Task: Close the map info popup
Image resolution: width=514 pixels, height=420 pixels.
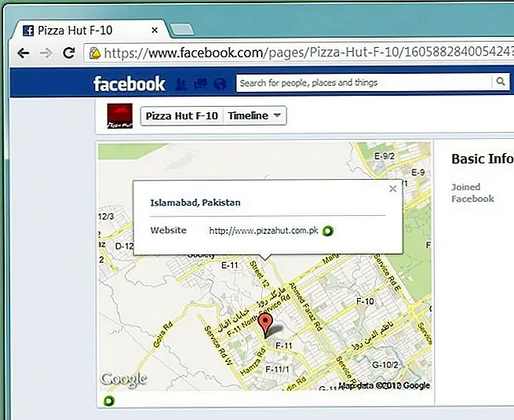Action: click(392, 188)
